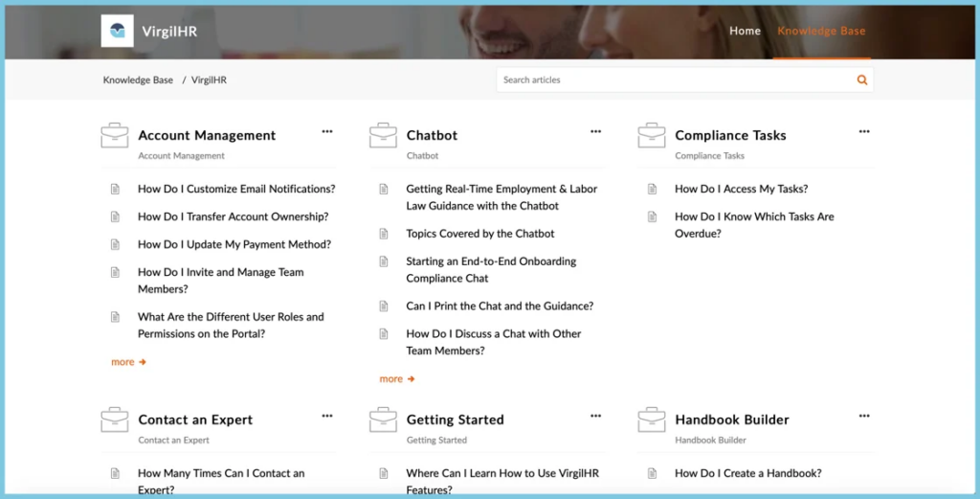Expand more articles under Chatbot
Viewport: 980px width, 499px height.
click(397, 379)
